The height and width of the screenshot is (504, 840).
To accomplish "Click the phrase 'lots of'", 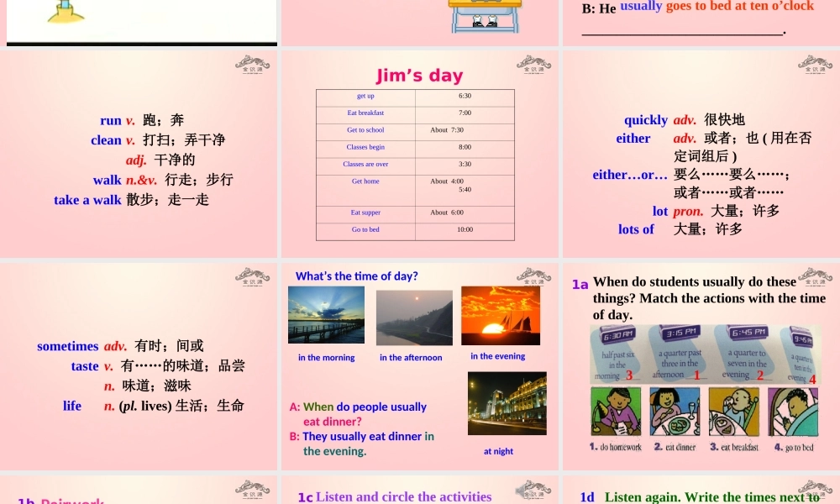I will (x=636, y=229).
